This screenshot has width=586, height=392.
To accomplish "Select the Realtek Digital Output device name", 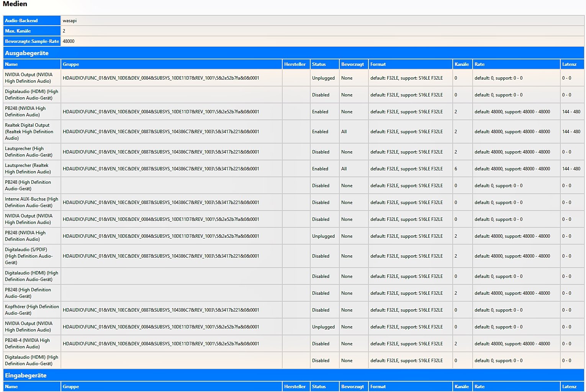I will (29, 132).
